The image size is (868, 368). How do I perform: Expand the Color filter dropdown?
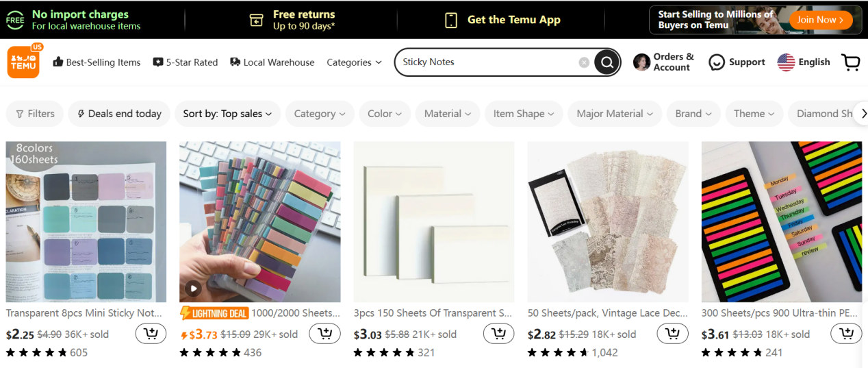[385, 114]
